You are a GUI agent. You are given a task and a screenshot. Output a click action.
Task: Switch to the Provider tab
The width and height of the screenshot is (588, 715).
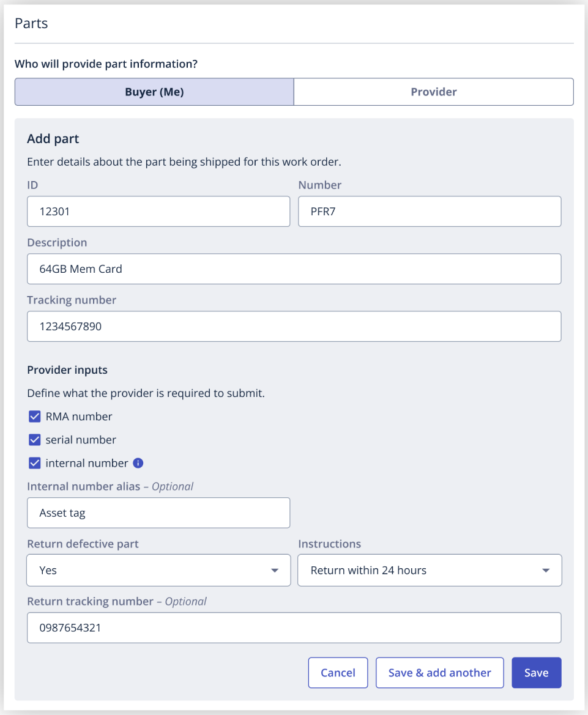click(x=434, y=92)
